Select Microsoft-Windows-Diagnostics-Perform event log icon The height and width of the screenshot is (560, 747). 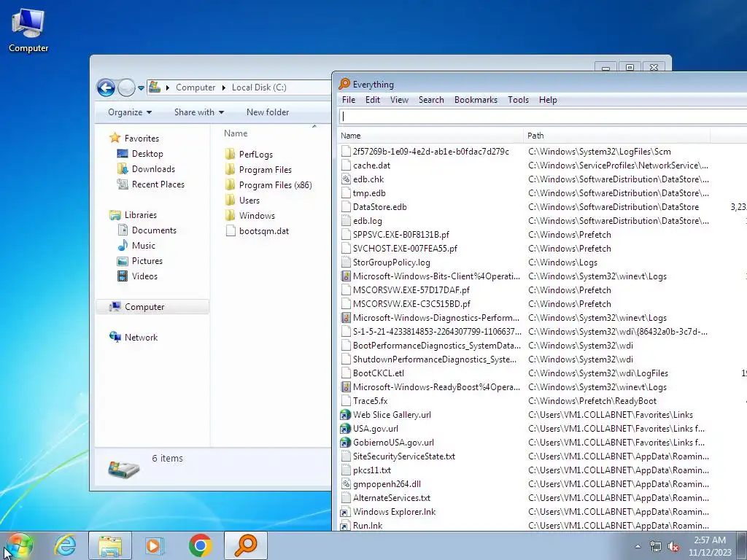click(x=347, y=318)
